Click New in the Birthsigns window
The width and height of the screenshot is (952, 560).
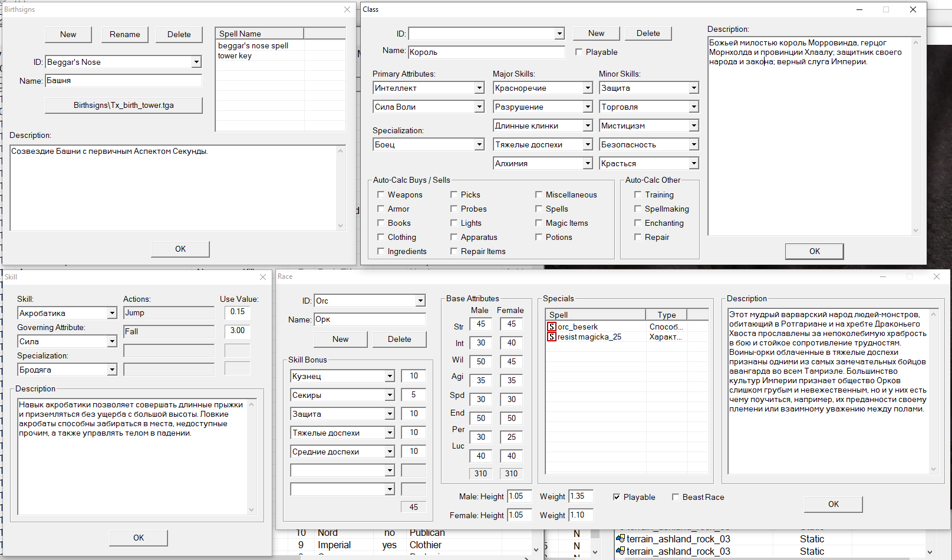point(68,34)
